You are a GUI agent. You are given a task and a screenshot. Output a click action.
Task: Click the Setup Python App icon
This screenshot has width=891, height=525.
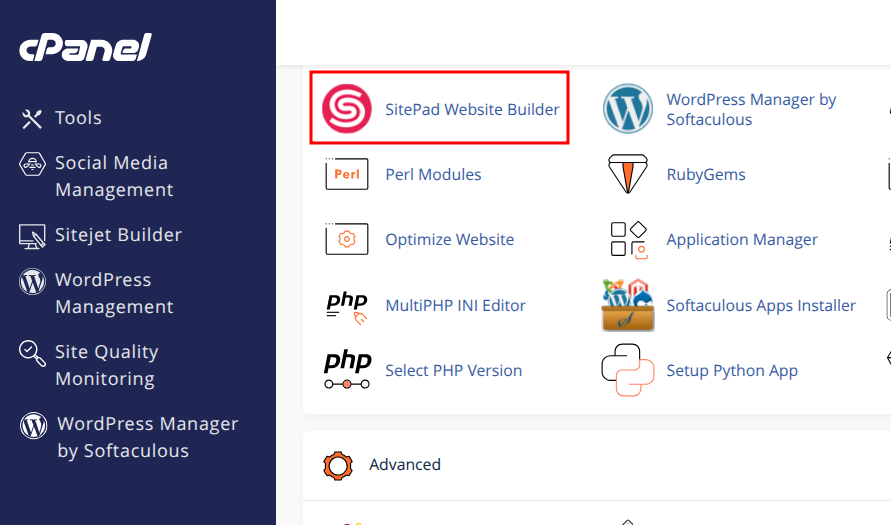628,370
